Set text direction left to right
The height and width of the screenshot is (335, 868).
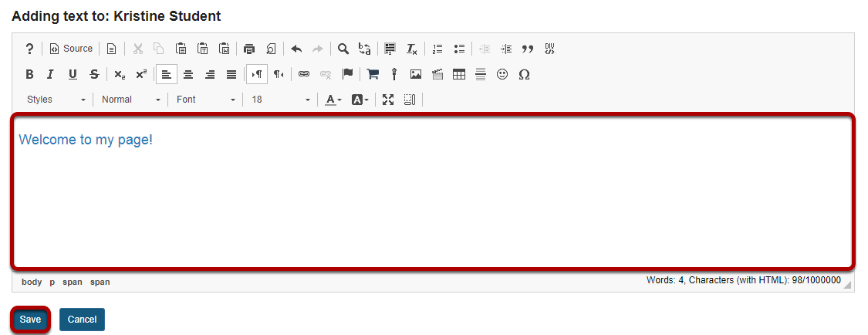257,74
